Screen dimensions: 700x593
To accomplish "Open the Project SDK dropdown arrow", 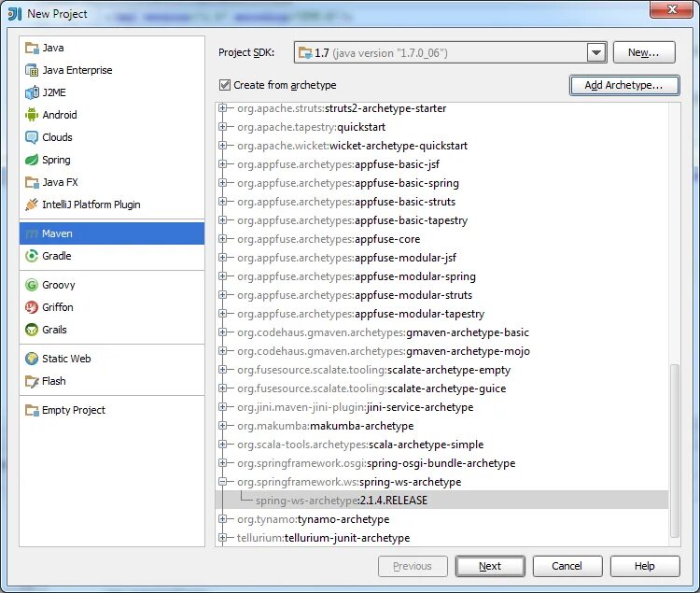I will tap(596, 52).
